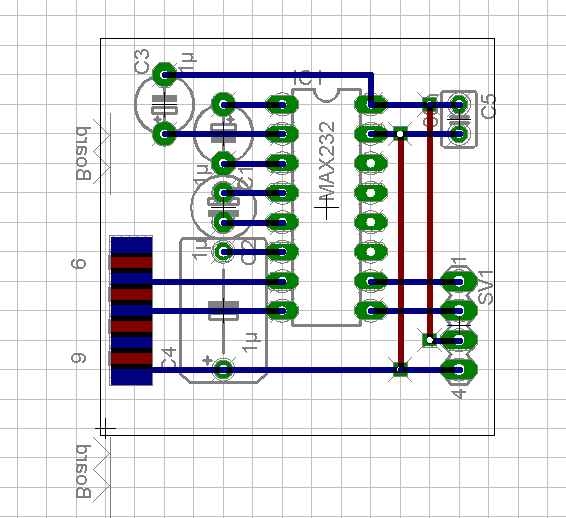Click the via on the bottom long blue trace
The height and width of the screenshot is (518, 566).
tap(400, 369)
